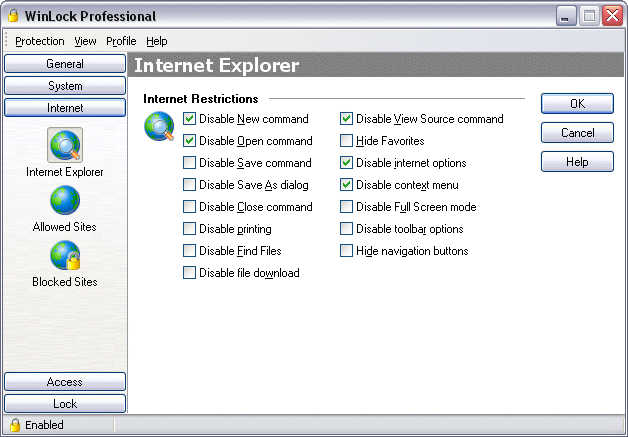Confirm settings with OK button
628x437 pixels.
coord(577,104)
